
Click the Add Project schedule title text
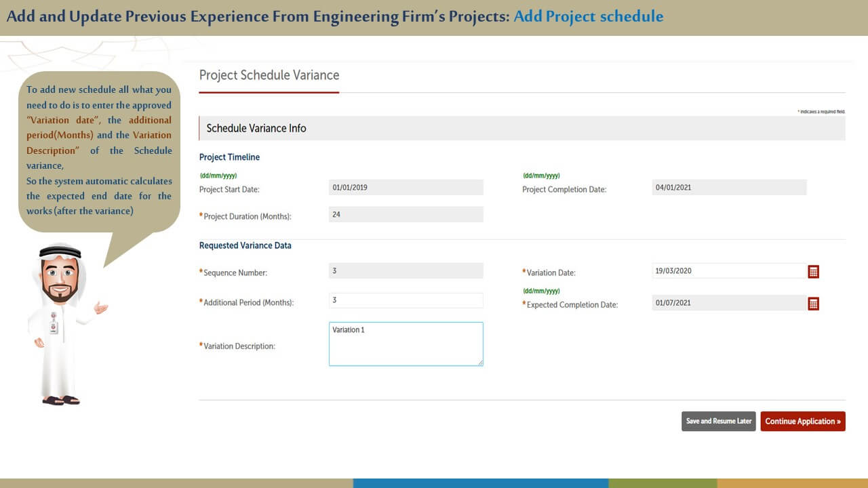click(x=588, y=16)
